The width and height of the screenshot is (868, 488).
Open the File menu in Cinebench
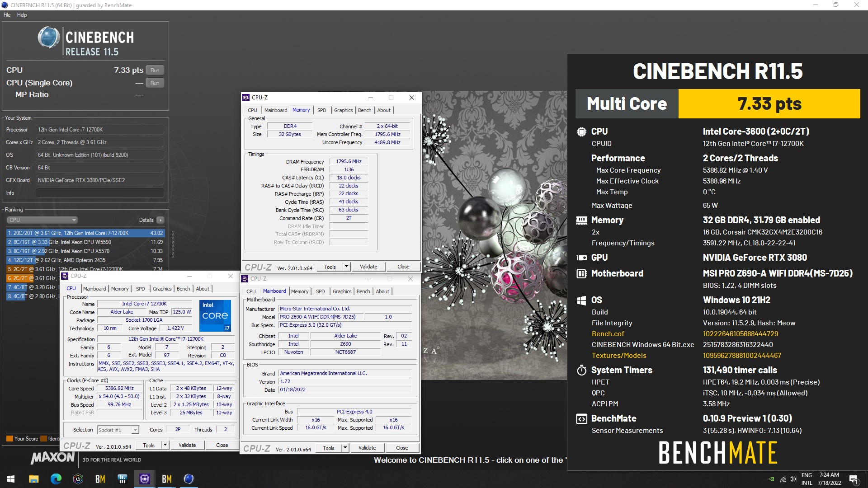pos(7,15)
